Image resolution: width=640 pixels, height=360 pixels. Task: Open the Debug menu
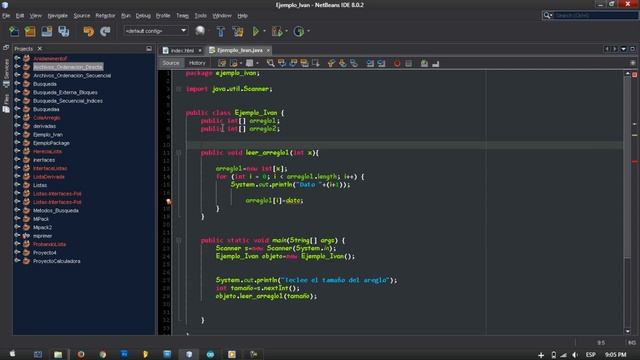(143, 16)
